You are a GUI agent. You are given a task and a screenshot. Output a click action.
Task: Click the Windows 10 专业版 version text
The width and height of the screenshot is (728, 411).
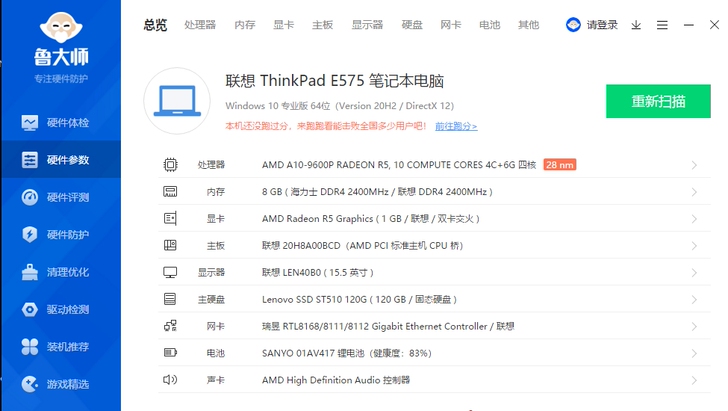tap(339, 106)
